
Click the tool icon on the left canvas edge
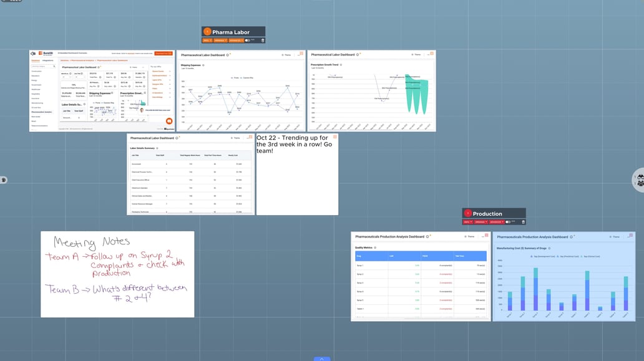(3, 180)
